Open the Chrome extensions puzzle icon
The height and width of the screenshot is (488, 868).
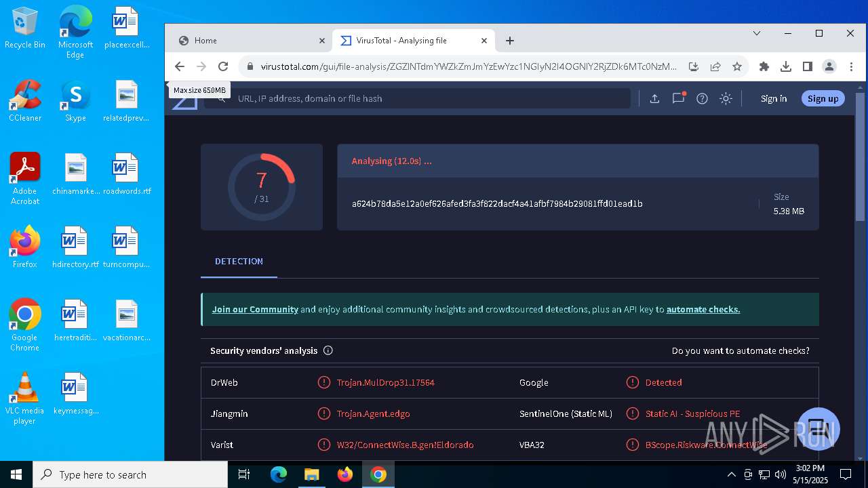pyautogui.click(x=764, y=66)
